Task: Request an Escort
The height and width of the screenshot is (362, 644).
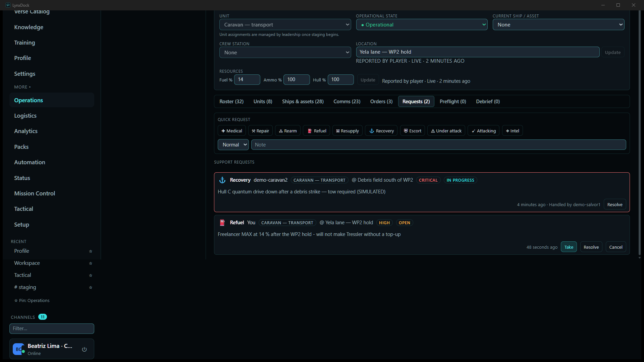Action: point(412,131)
